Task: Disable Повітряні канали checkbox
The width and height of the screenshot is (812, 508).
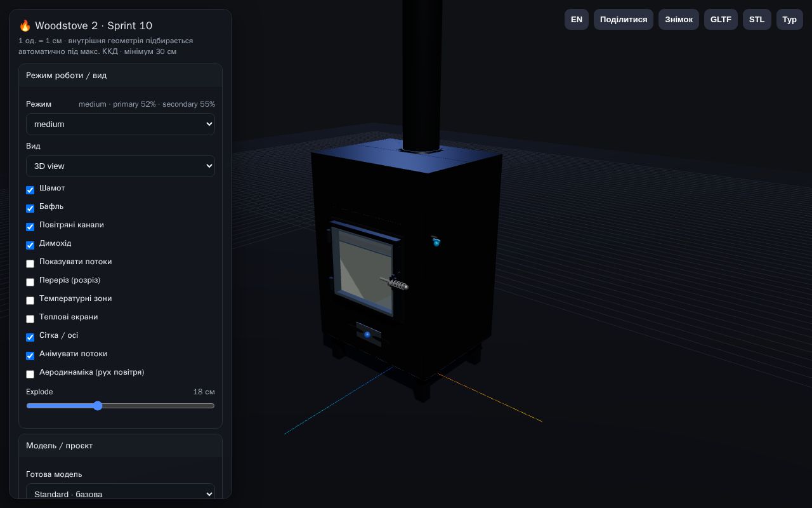Action: [x=30, y=227]
